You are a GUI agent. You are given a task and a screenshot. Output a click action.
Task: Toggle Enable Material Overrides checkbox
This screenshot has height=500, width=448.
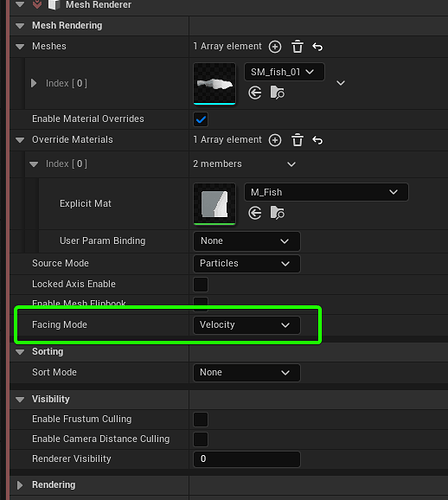coord(201,119)
